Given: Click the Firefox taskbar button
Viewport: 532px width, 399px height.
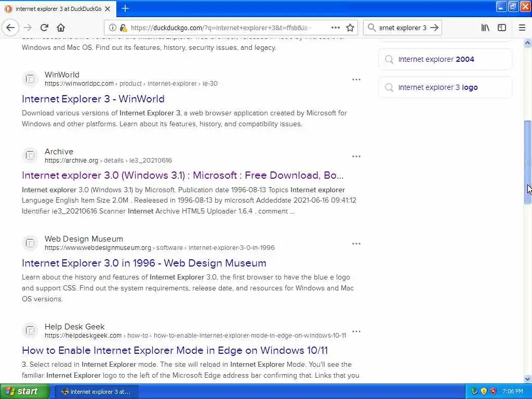Looking at the screenshot, I should click(x=96, y=392).
